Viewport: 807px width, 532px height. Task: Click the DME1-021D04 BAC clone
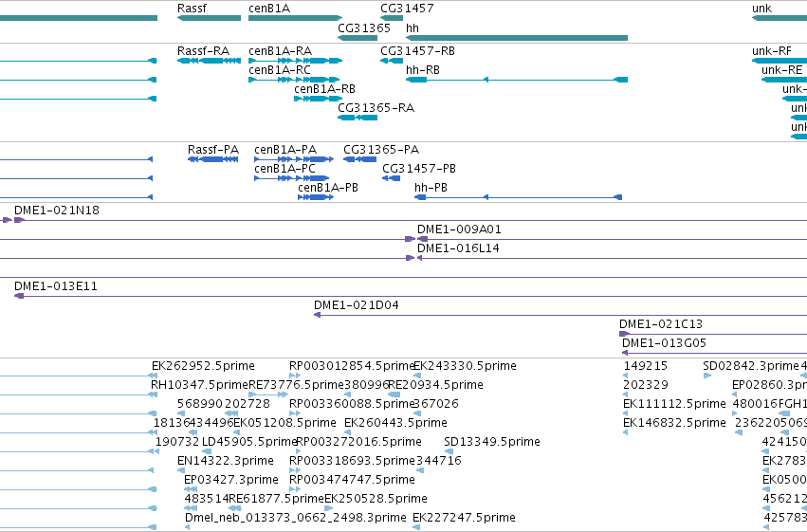(x=560, y=316)
